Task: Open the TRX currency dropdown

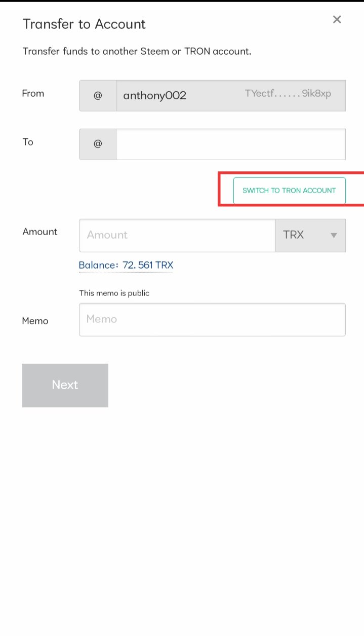Action: tap(310, 236)
